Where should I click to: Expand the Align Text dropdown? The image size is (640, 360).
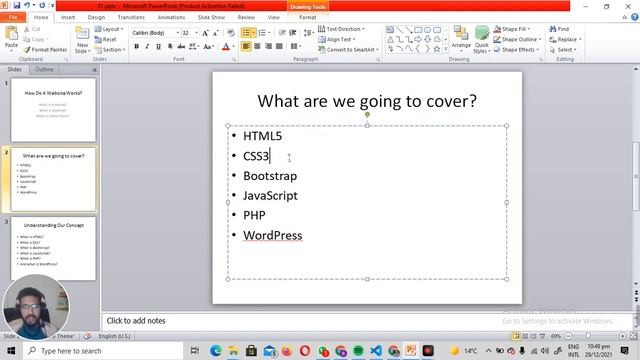click(337, 40)
